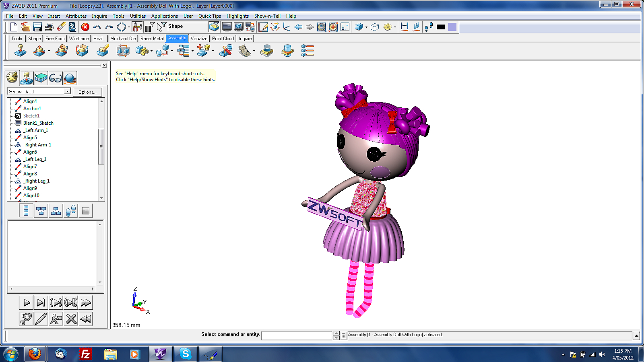Click the lavender color swatch
Screen dimensions: 644x362
(x=452, y=27)
